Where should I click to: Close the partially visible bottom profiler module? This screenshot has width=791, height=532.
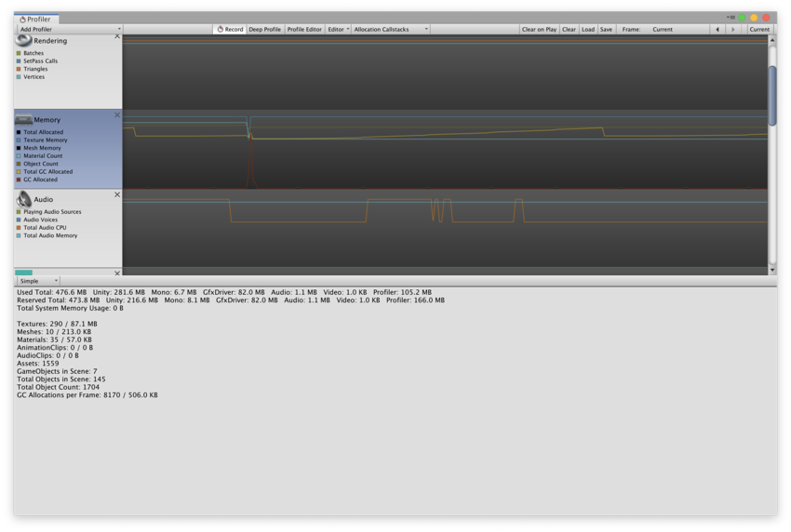[117, 273]
